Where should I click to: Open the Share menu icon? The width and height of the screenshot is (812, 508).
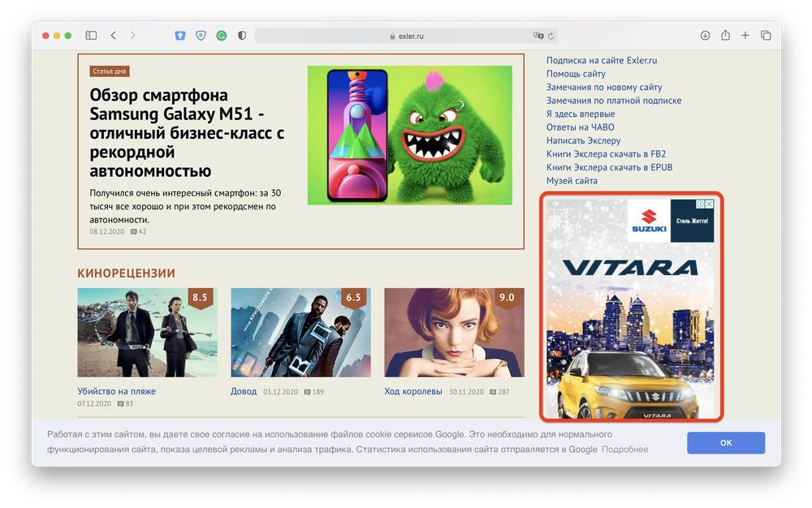pos(725,35)
